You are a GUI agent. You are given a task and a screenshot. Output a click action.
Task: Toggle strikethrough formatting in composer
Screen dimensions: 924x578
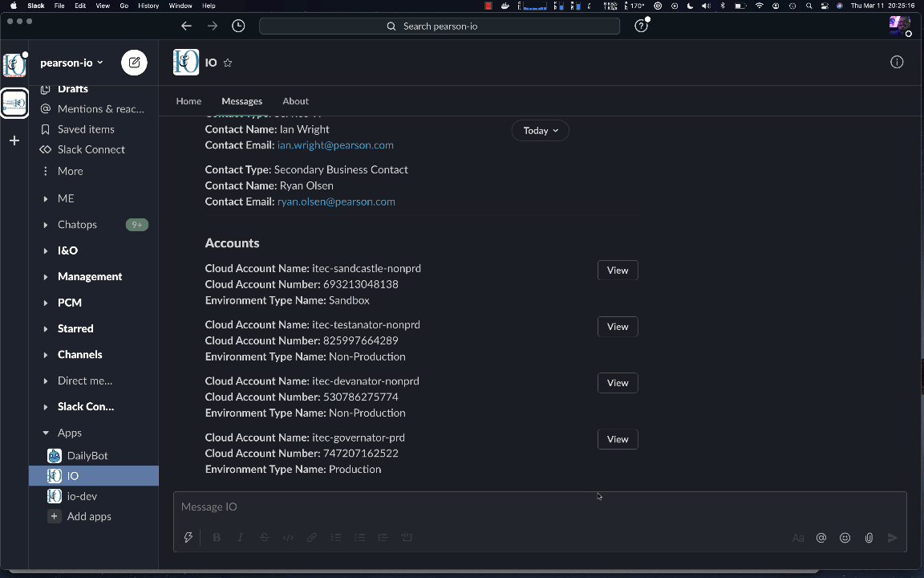point(264,537)
